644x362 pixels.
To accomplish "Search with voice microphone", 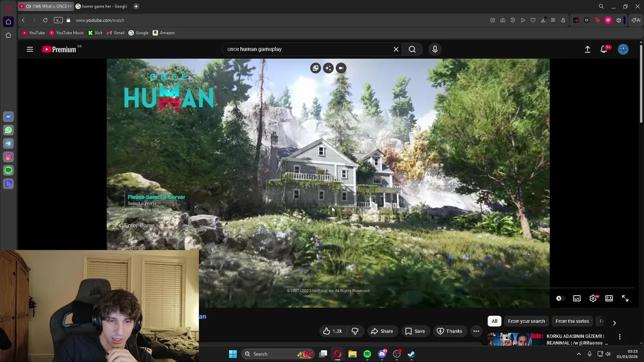I will click(x=435, y=49).
